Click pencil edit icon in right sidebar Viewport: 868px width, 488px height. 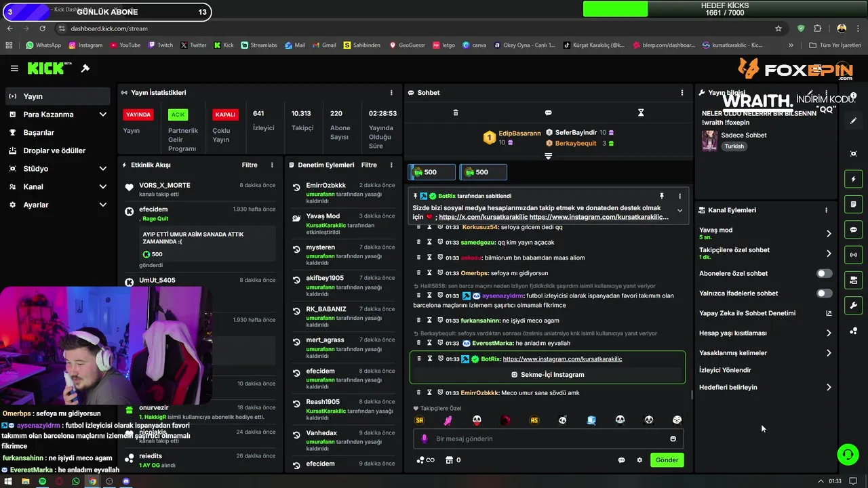click(x=854, y=121)
